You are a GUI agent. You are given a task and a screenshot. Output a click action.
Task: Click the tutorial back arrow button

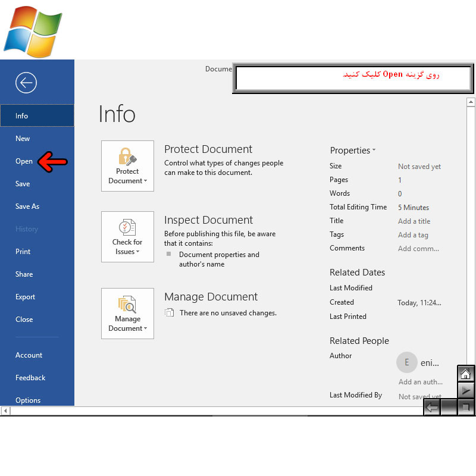click(432, 408)
